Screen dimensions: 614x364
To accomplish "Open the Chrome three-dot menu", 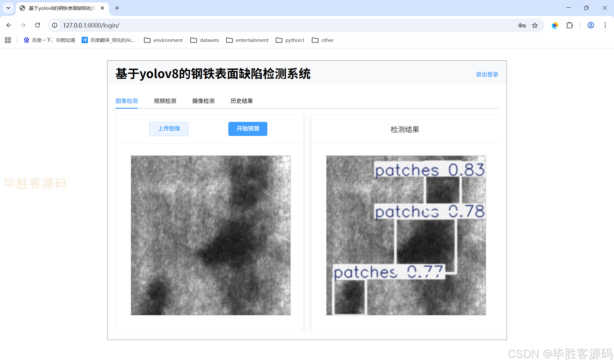I will pos(605,25).
